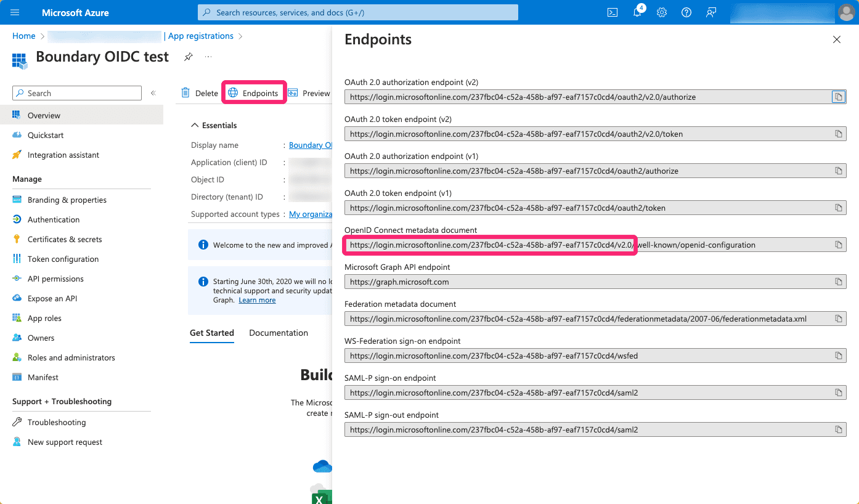
Task: Click the Microsoft Azure title
Action: click(75, 12)
